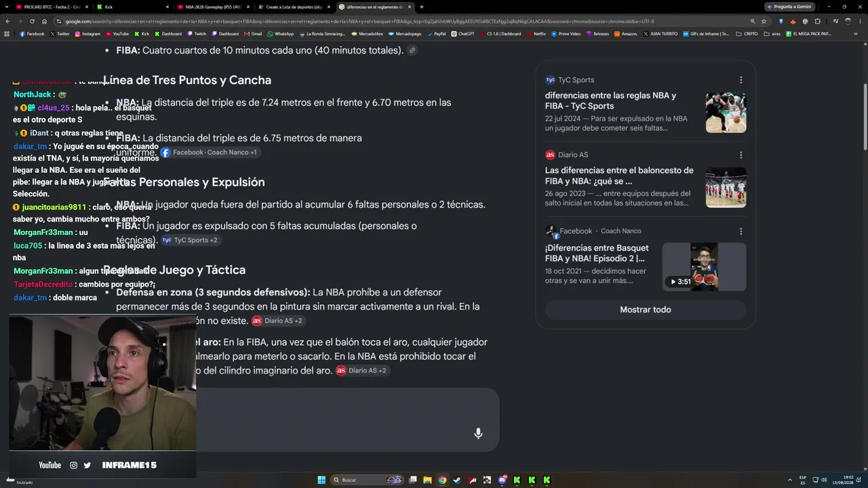The height and width of the screenshot is (488, 868).
Task: Click the Nublado weather widget
Action: [19, 481]
